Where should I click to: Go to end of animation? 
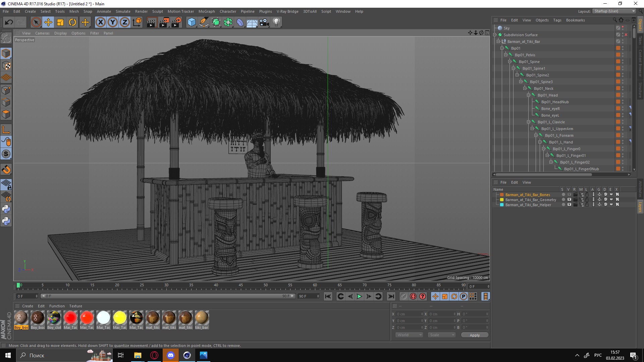(391, 296)
